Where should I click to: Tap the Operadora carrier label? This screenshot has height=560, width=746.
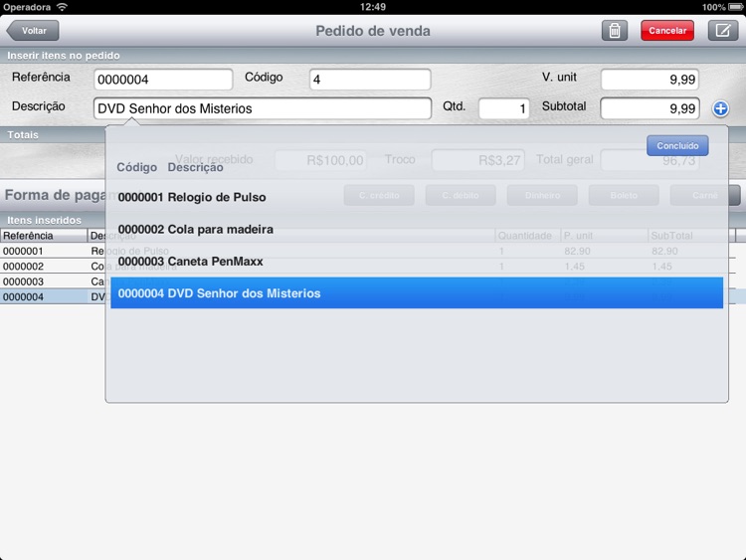coord(27,7)
